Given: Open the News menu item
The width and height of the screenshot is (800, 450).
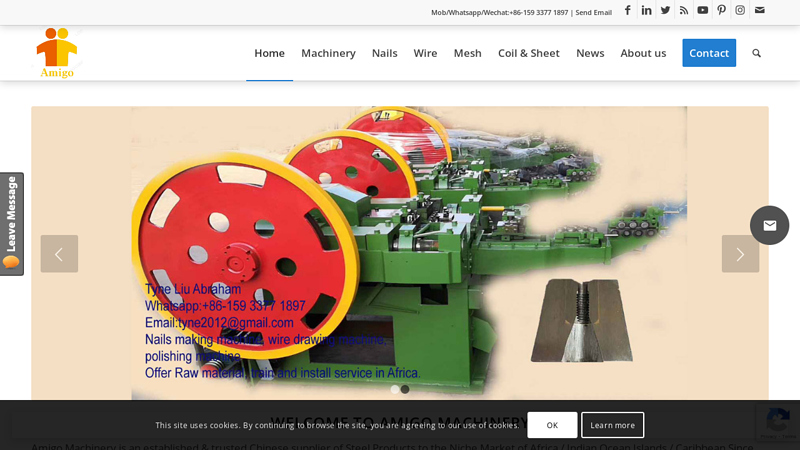Looking at the screenshot, I should click(x=590, y=53).
